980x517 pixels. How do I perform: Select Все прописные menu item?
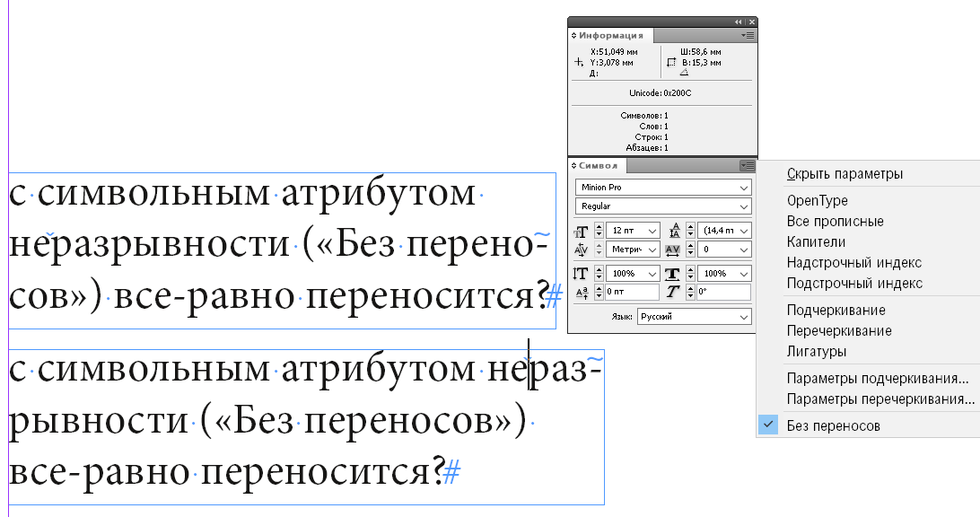[x=835, y=222]
